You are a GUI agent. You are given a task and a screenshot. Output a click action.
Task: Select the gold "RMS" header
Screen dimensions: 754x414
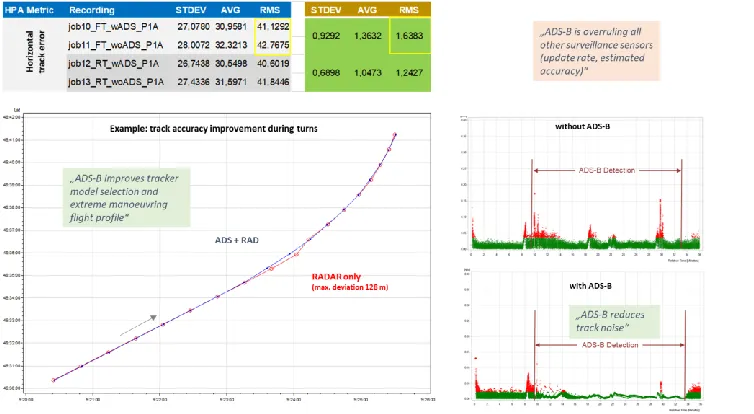click(x=409, y=10)
